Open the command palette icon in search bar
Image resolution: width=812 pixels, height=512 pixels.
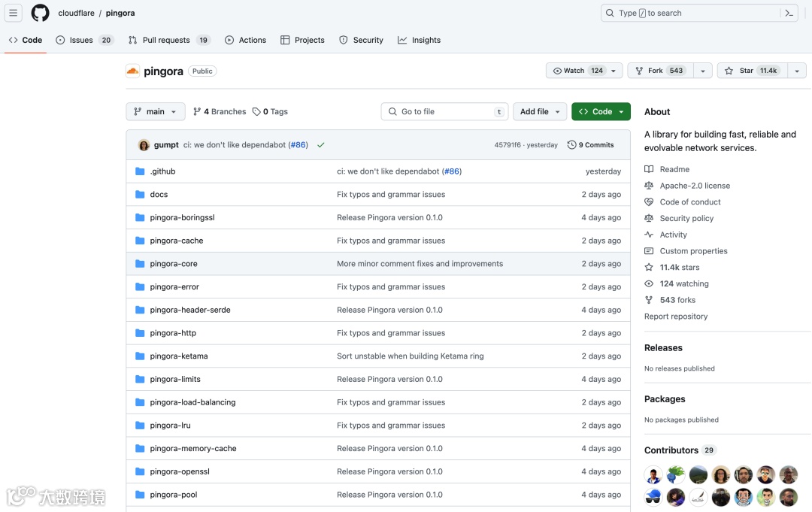pos(789,13)
